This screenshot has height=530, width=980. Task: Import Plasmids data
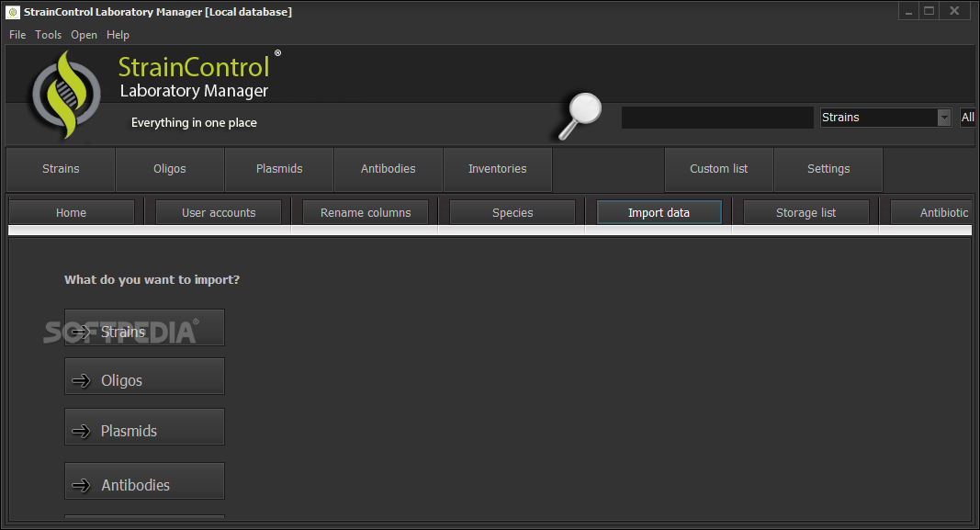144,427
